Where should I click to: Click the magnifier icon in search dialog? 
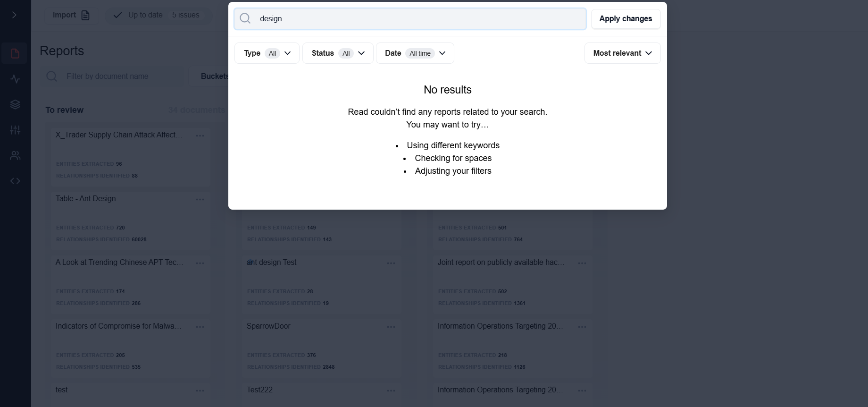pos(245,18)
